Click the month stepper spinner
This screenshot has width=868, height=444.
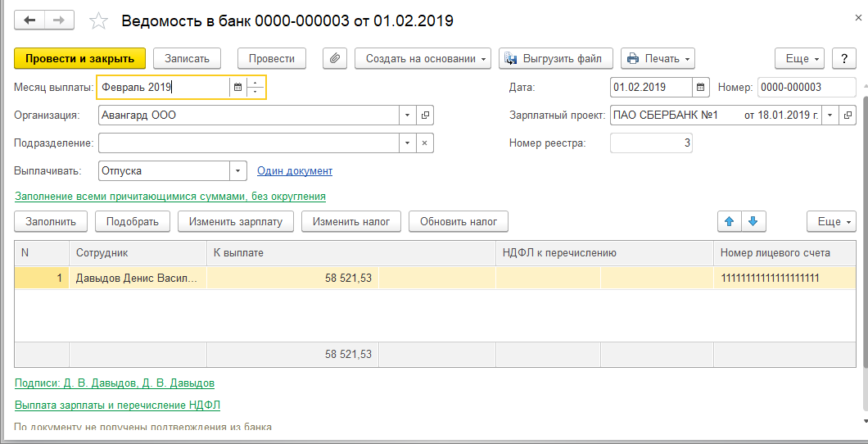click(256, 87)
